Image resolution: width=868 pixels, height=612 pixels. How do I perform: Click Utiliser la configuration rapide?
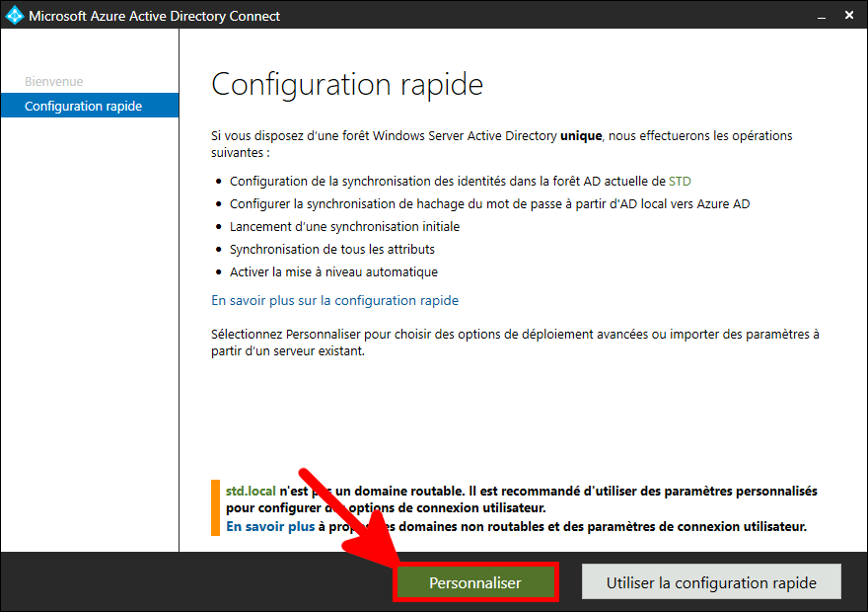click(x=711, y=581)
